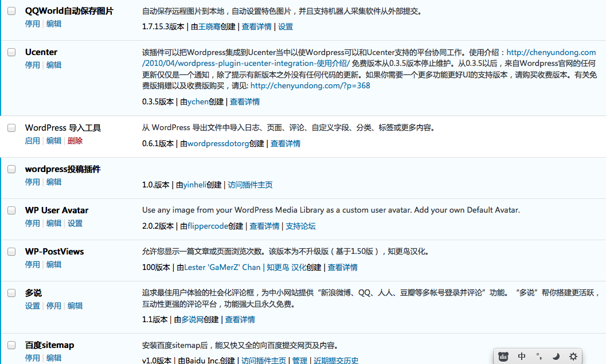The width and height of the screenshot is (606, 364).
Task: Visit wordpress投稿插件 plugin homepage
Action: (x=250, y=185)
